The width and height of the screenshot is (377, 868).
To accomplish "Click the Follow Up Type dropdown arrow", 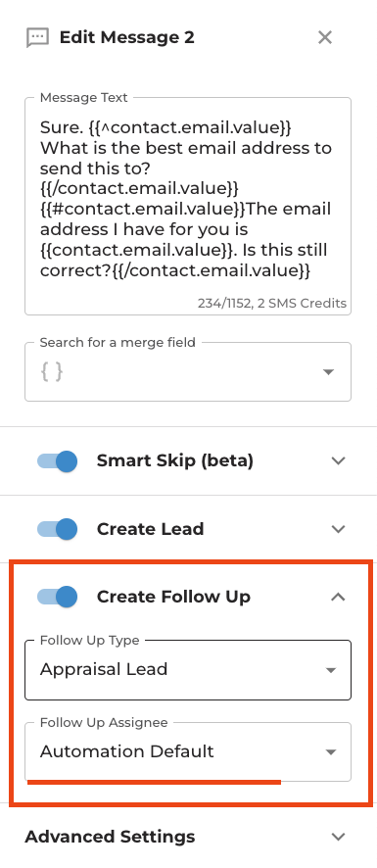I will click(x=331, y=670).
